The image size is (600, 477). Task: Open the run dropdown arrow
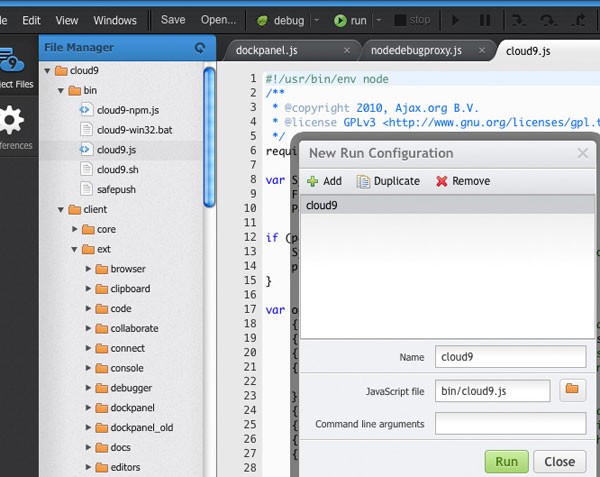tap(378, 20)
